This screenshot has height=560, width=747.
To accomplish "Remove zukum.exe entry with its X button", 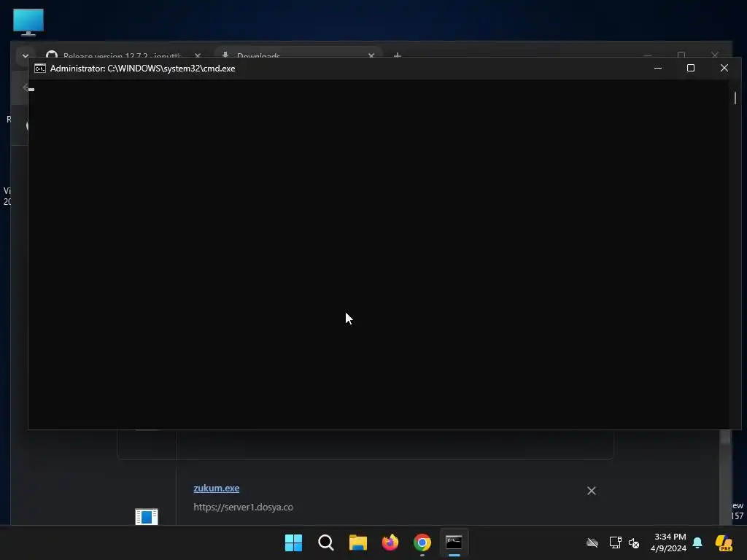I will 592,491.
